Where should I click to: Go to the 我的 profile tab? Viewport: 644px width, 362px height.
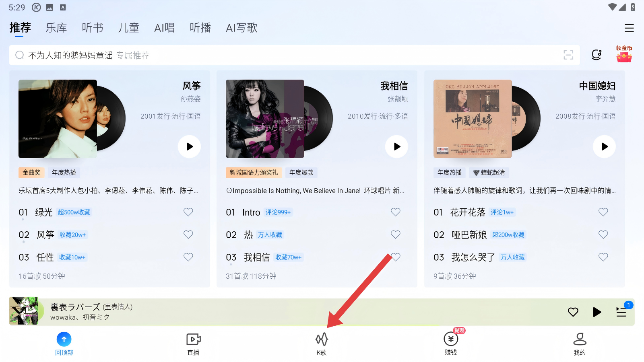point(580,344)
